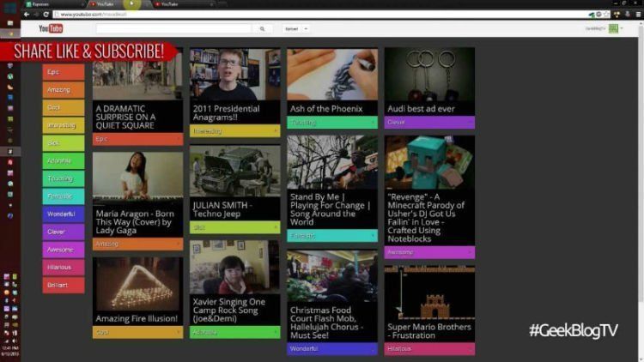The height and width of the screenshot is (362, 644).
Task: Open the Stand By Me video thumbnail
Action: click(332, 162)
